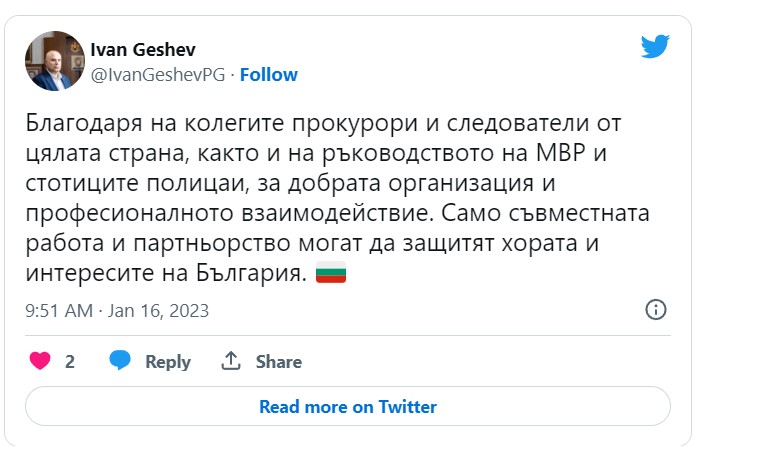Click the Reply text label
The width and height of the screenshot is (772, 456).
point(168,362)
